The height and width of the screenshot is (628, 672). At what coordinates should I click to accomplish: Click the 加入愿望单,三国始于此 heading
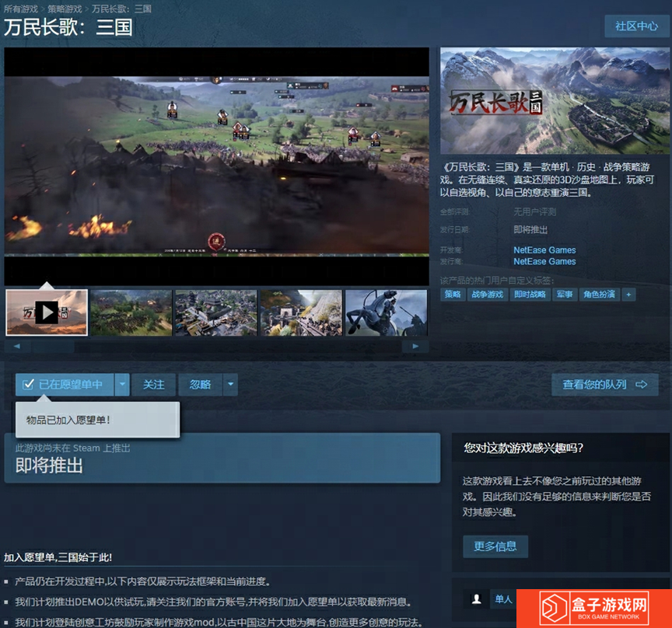58,557
